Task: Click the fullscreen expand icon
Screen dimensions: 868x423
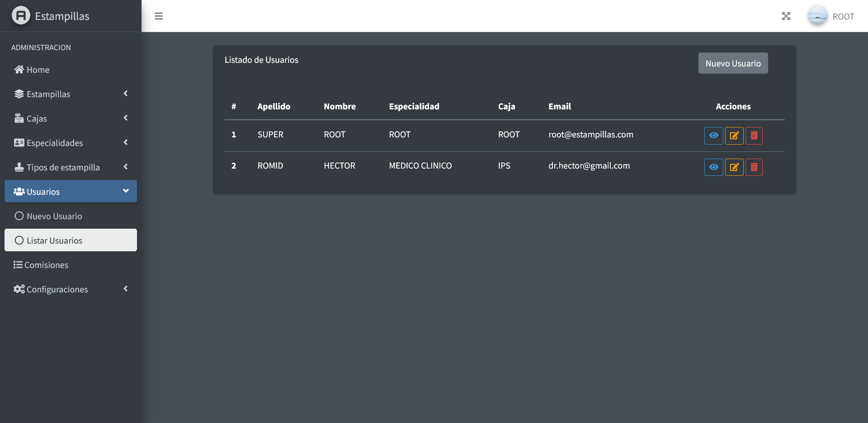Action: pyautogui.click(x=786, y=16)
